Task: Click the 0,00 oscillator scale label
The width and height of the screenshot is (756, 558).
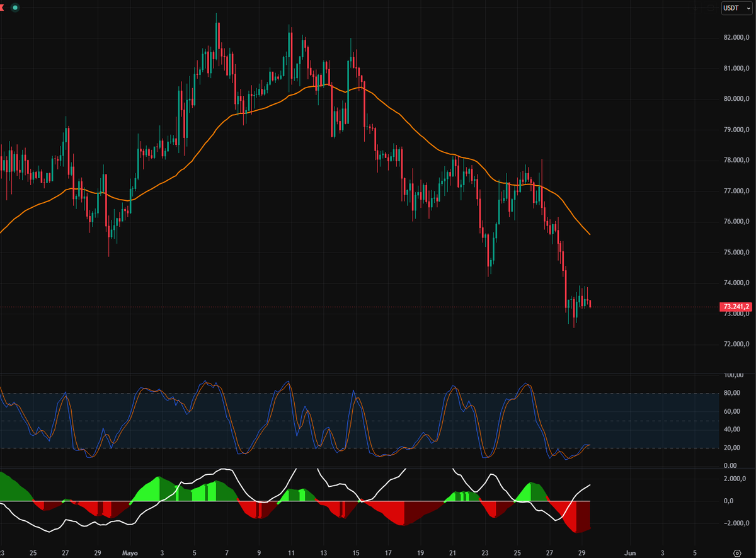Action: [730, 466]
